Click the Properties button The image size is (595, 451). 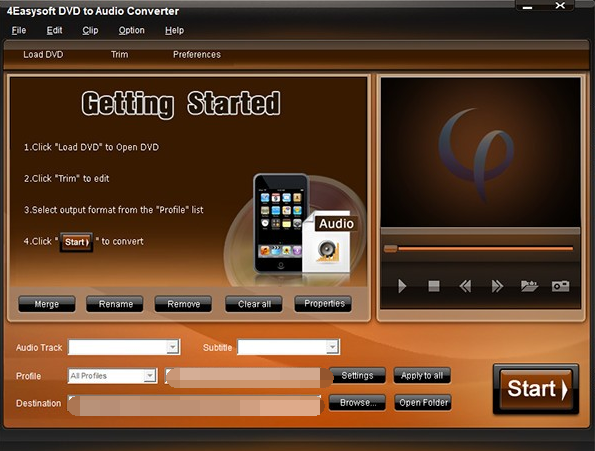coord(323,304)
